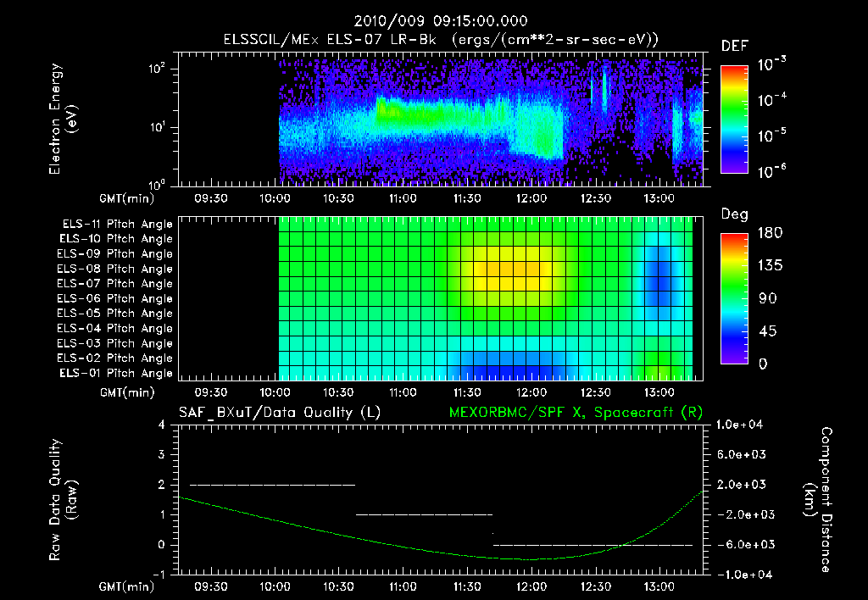The width and height of the screenshot is (868, 600).
Task: Select the "ELS-04 Pitch Angle" row label
Action: click(114, 329)
